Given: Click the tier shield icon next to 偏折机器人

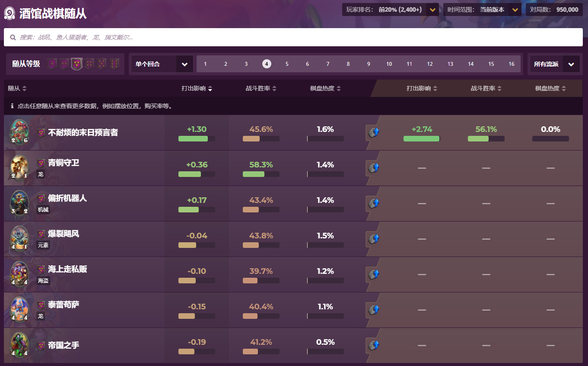Looking at the screenshot, I should [x=41, y=199].
